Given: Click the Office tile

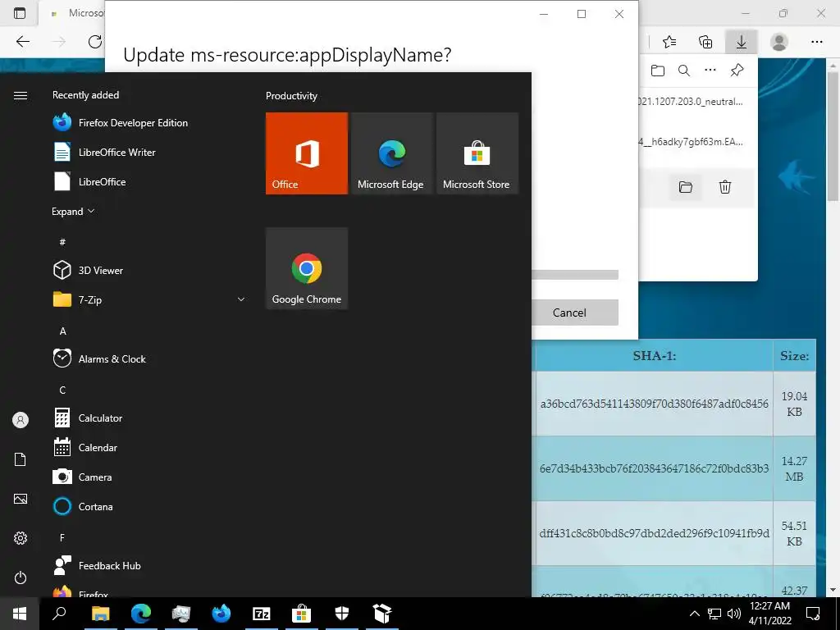Looking at the screenshot, I should pyautogui.click(x=307, y=153).
